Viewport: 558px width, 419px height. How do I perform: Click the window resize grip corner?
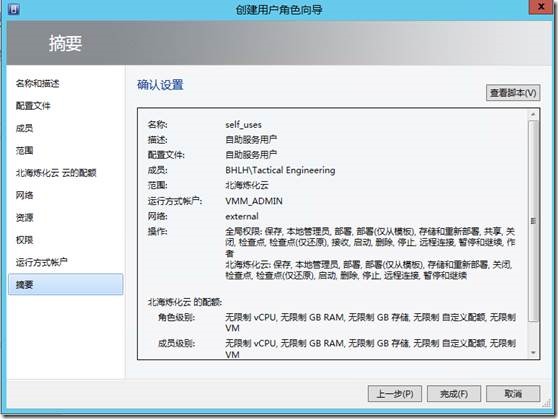click(547, 404)
